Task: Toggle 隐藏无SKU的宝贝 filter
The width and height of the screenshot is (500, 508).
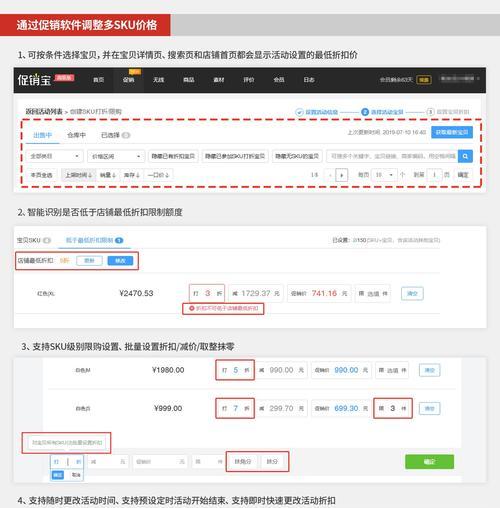Action: (297, 156)
